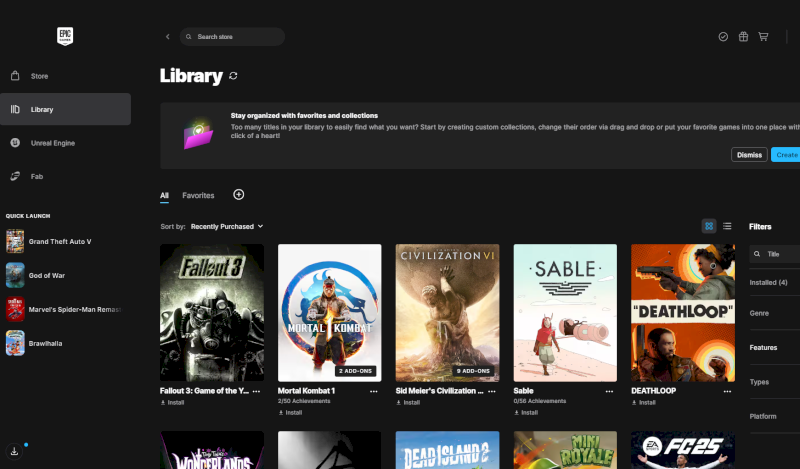Open the Sable game cover thumbnail

(x=565, y=313)
